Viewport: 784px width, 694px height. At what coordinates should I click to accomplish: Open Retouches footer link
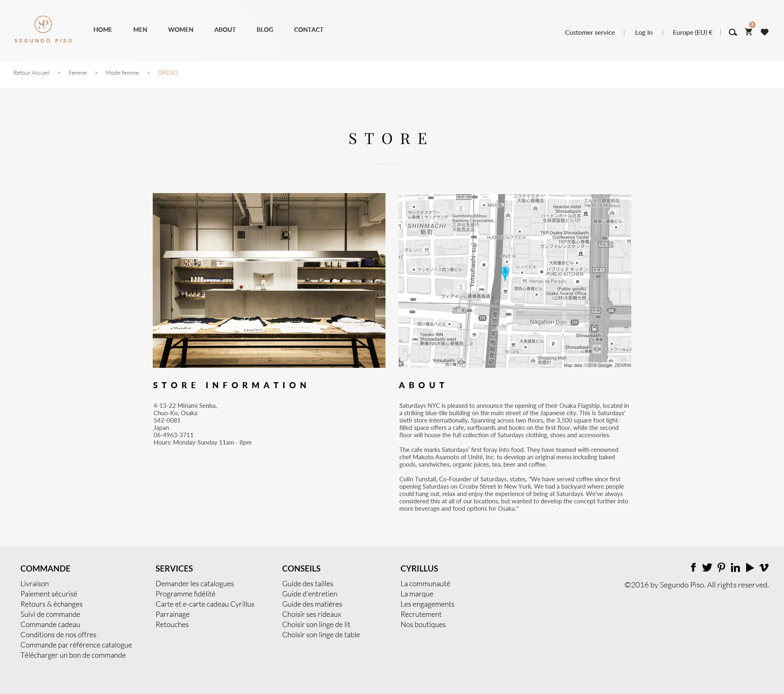[172, 625]
